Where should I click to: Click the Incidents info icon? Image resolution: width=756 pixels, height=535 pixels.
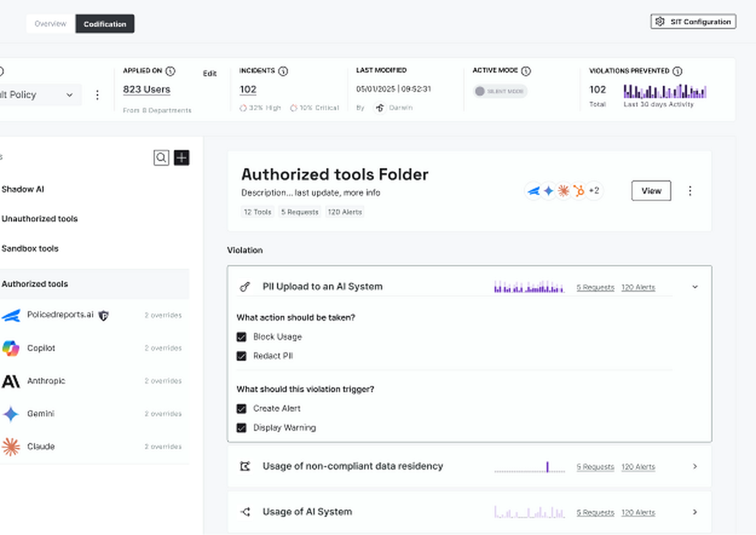[x=282, y=71]
